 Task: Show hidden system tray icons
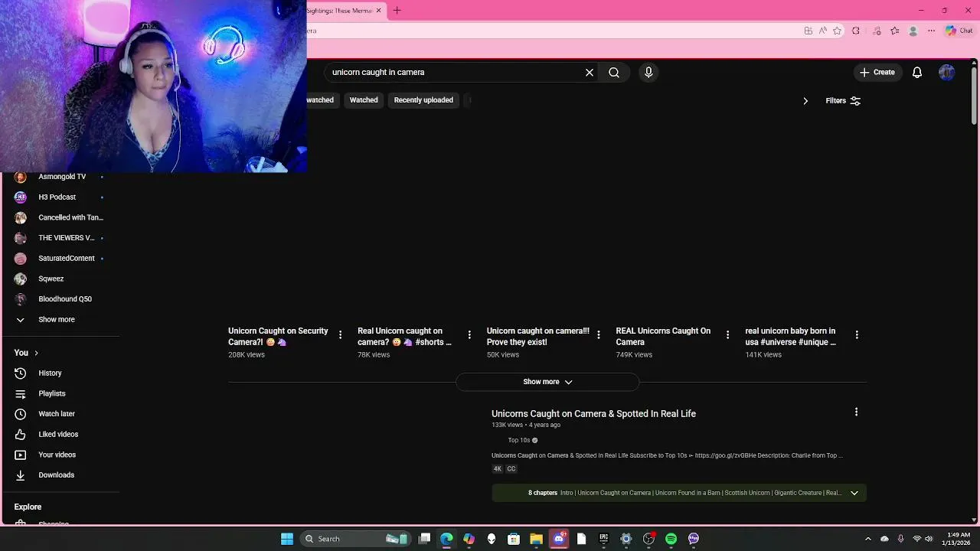pyautogui.click(x=867, y=539)
